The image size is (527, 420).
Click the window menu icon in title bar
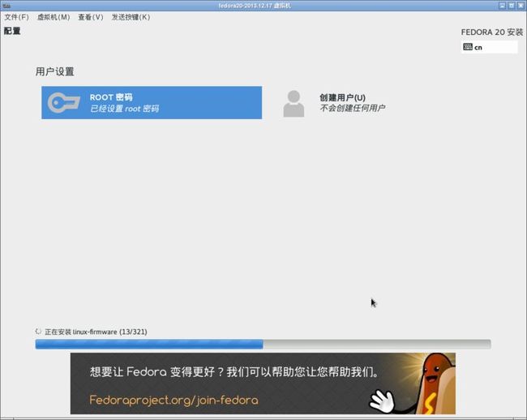pyautogui.click(x=6, y=6)
